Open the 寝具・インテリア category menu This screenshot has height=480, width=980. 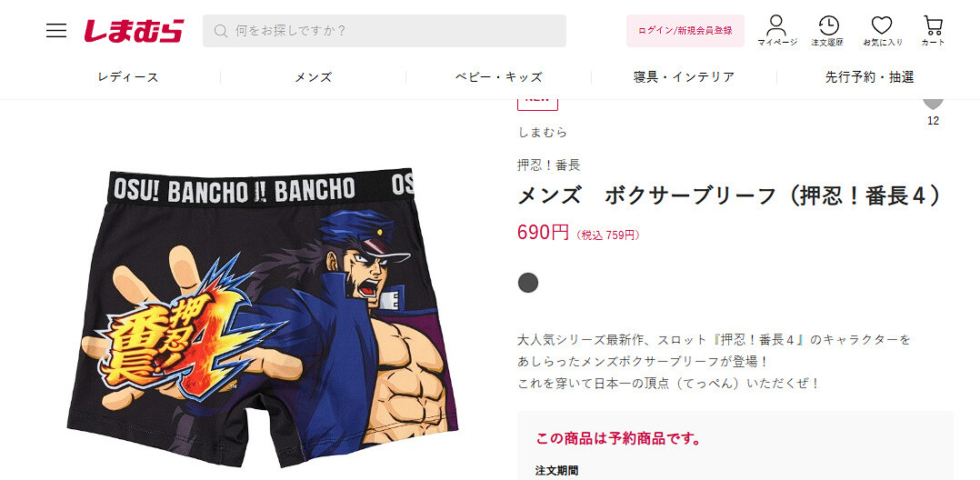point(684,77)
